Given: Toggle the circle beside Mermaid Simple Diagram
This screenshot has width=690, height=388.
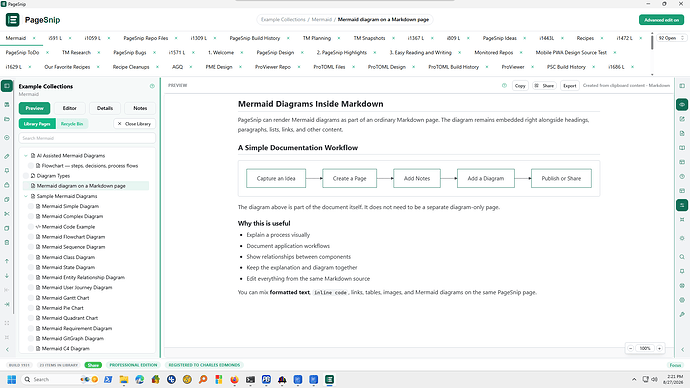Looking at the screenshot, I should pos(31,206).
